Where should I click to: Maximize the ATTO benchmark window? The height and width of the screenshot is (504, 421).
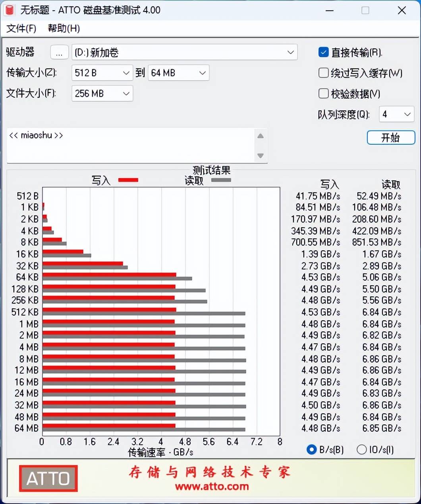365,10
